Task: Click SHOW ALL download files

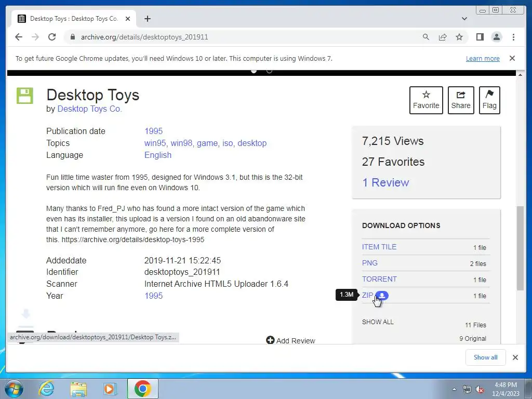Action: click(378, 322)
